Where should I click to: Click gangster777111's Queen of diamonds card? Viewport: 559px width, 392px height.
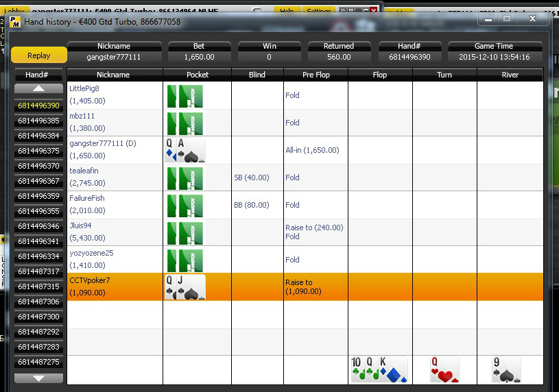tap(171, 150)
